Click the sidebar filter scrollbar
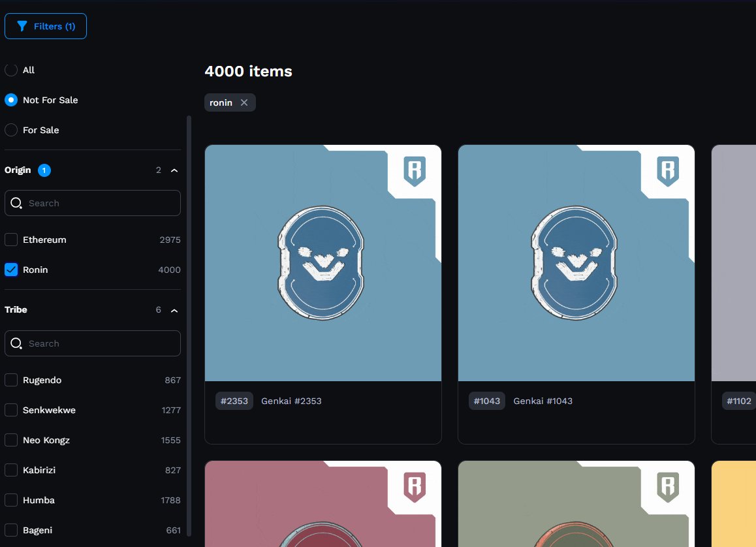756x547 pixels. 189,326
